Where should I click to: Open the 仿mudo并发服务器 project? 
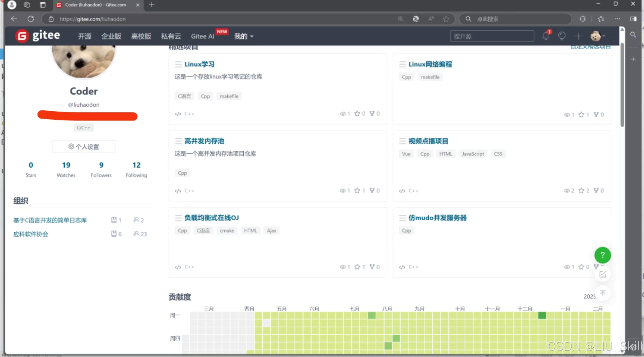click(x=437, y=218)
